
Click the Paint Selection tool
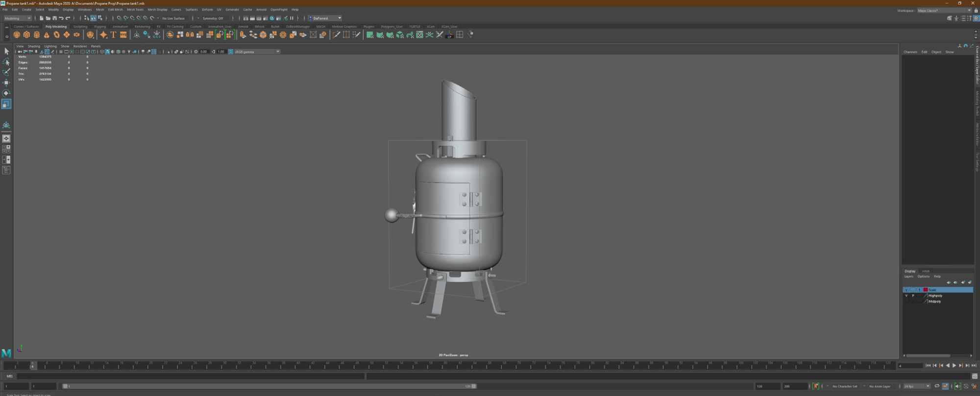point(6,72)
